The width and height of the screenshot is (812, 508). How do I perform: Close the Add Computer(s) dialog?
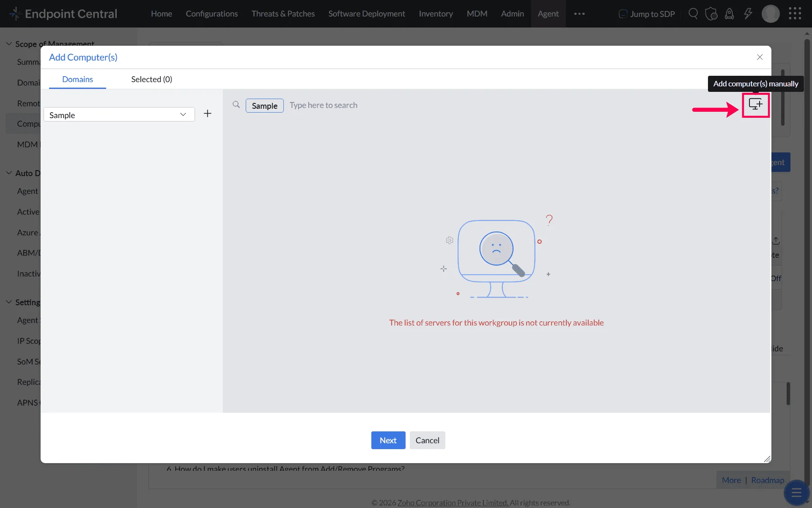[760, 57]
